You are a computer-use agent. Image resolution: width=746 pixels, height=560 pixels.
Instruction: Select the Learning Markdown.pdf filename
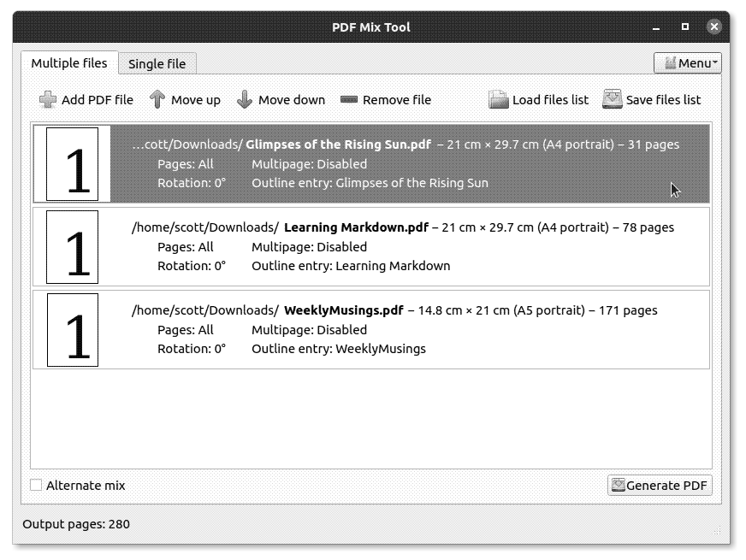(x=357, y=227)
